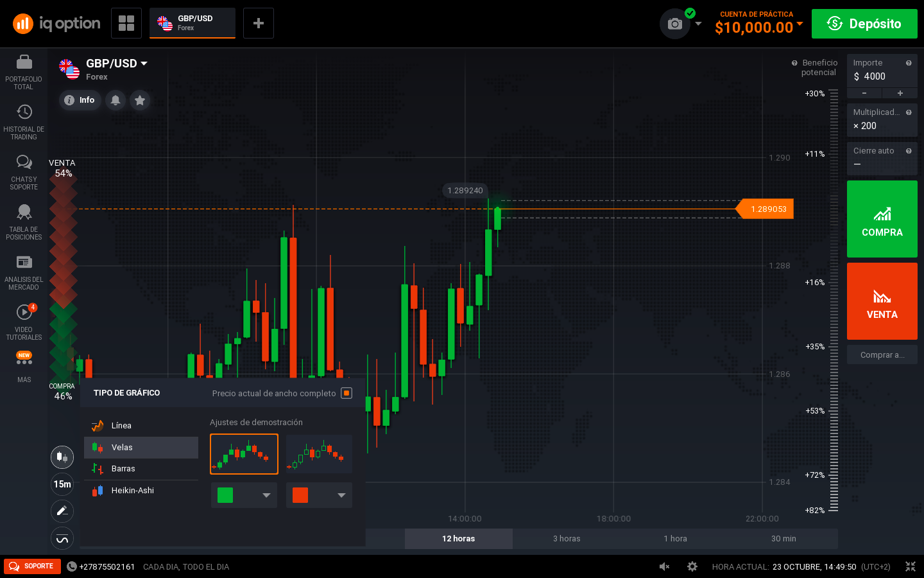Click the 1.289053 current price tag
The width and height of the screenshot is (924, 578).
tap(764, 209)
